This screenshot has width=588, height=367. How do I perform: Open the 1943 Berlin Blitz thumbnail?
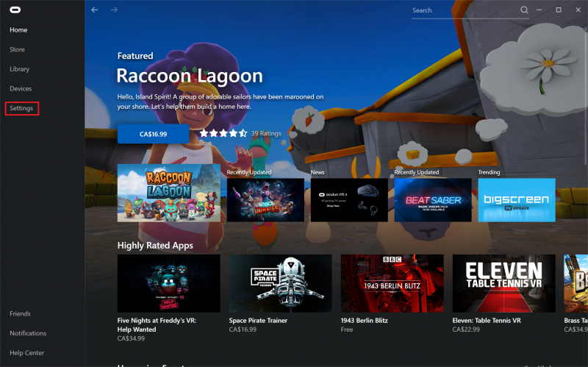392,283
